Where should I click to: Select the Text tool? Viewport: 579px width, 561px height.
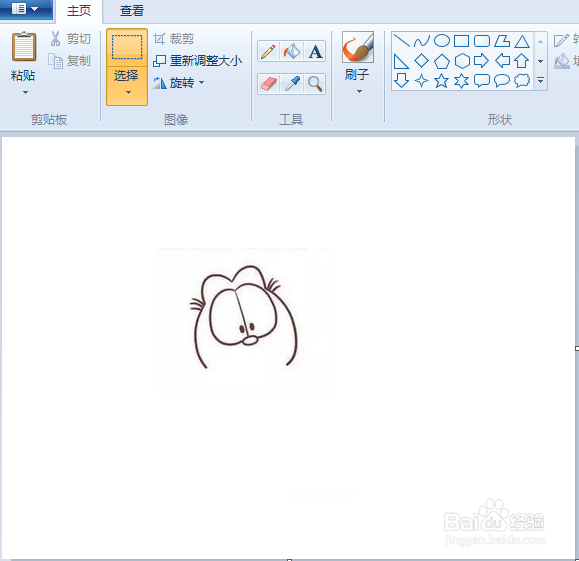click(315, 52)
